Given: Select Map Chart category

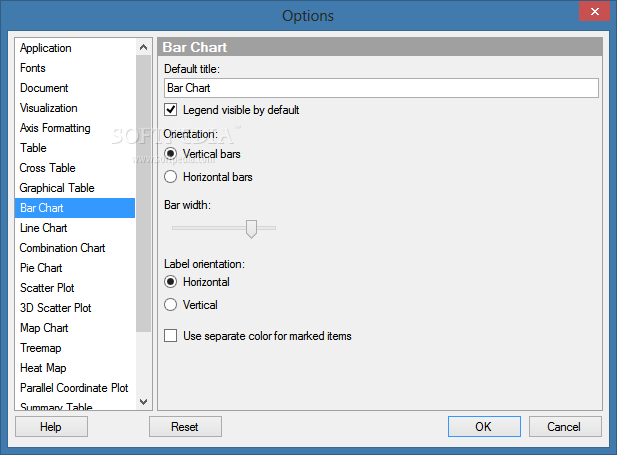Looking at the screenshot, I should pyautogui.click(x=75, y=328).
